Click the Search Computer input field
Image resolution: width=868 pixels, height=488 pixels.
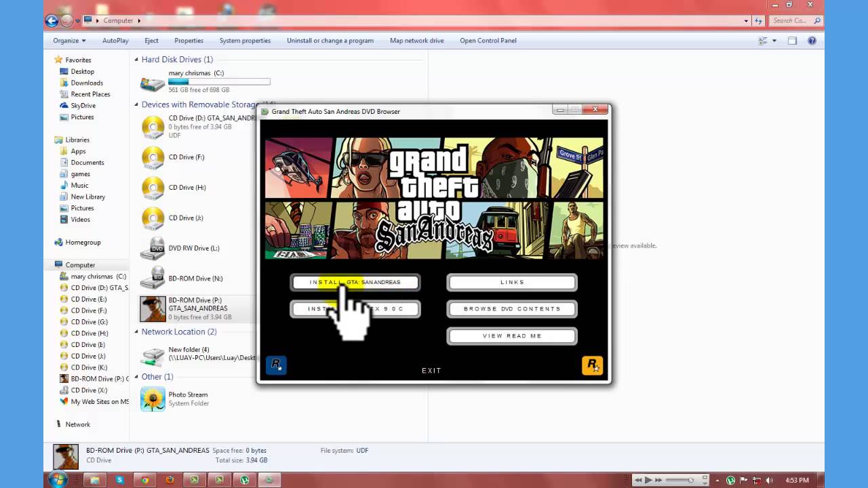coord(795,20)
